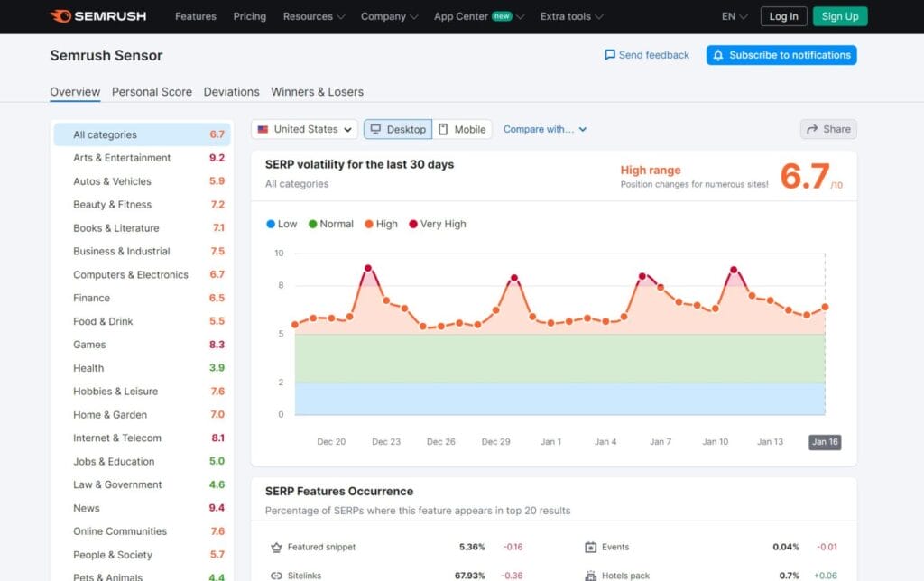Image resolution: width=924 pixels, height=581 pixels.
Task: Click Subscribe to notifications button
Action: click(781, 55)
